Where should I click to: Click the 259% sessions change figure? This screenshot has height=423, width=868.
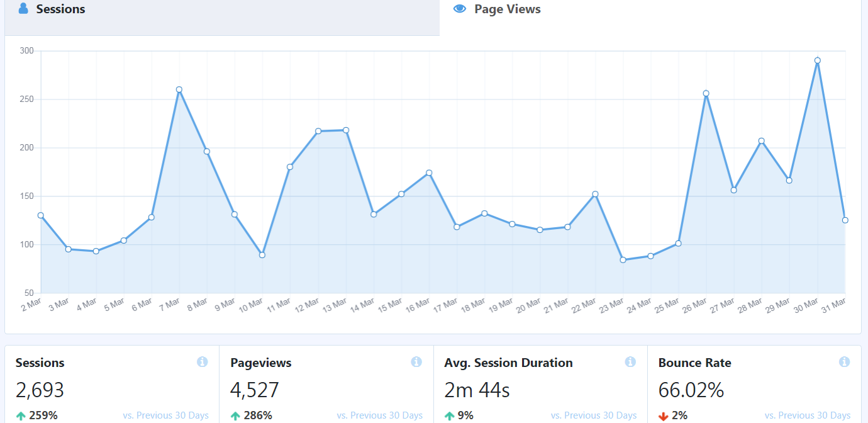tap(43, 415)
